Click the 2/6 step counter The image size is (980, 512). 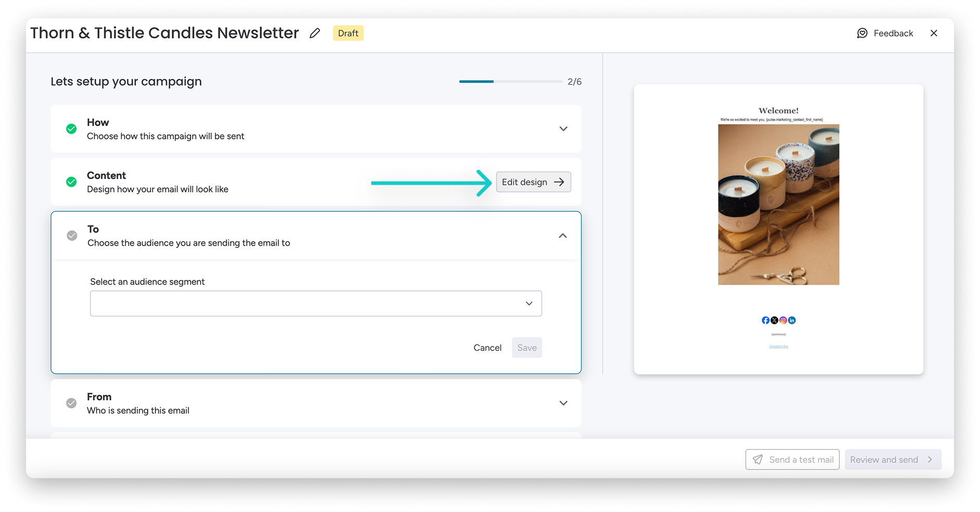(x=574, y=82)
